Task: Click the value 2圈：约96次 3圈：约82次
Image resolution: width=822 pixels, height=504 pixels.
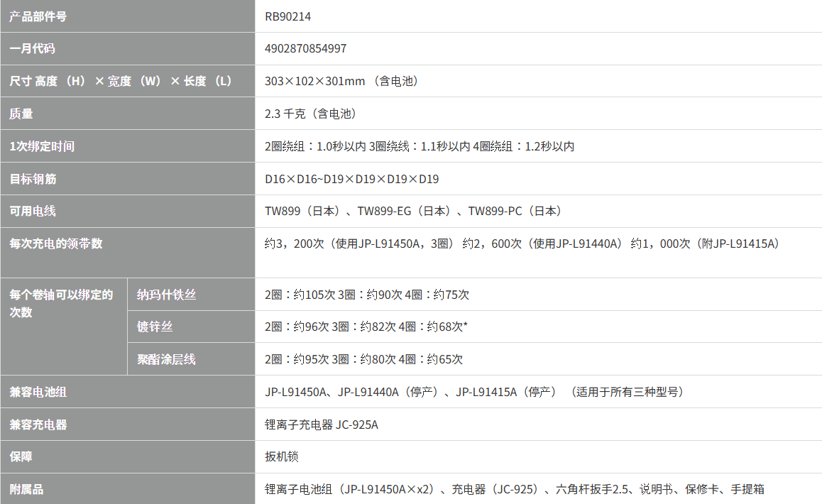Action: click(366, 327)
